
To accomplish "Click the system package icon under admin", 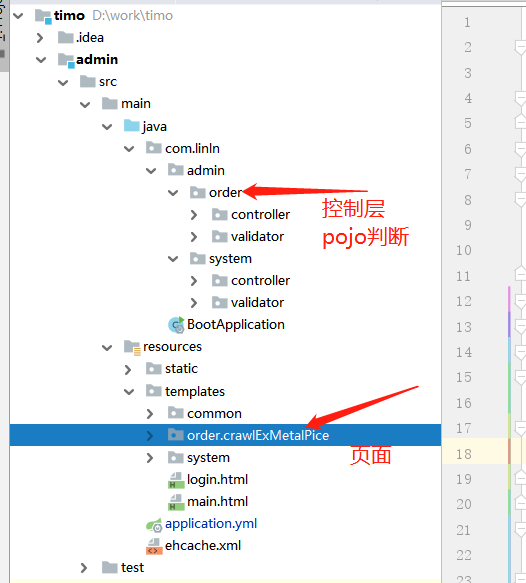I will point(197,258).
